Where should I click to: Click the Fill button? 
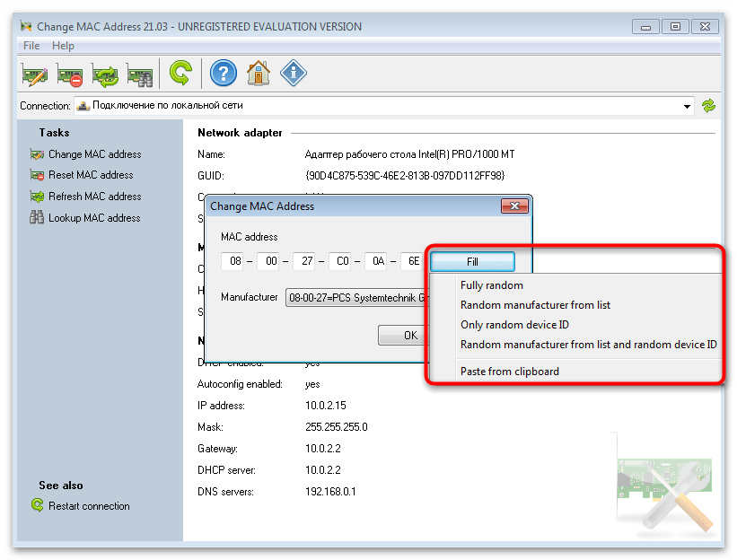(472, 262)
